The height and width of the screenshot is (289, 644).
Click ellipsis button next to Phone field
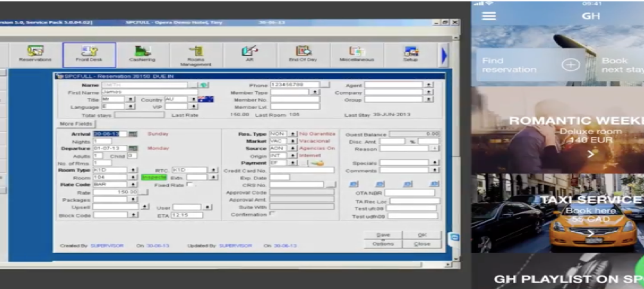[x=325, y=85]
